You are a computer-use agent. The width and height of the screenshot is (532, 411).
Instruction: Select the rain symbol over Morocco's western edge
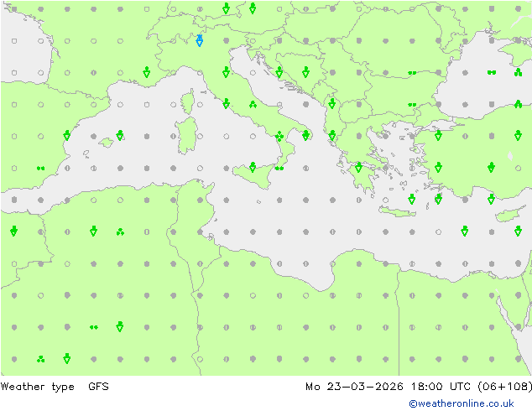click(14, 231)
